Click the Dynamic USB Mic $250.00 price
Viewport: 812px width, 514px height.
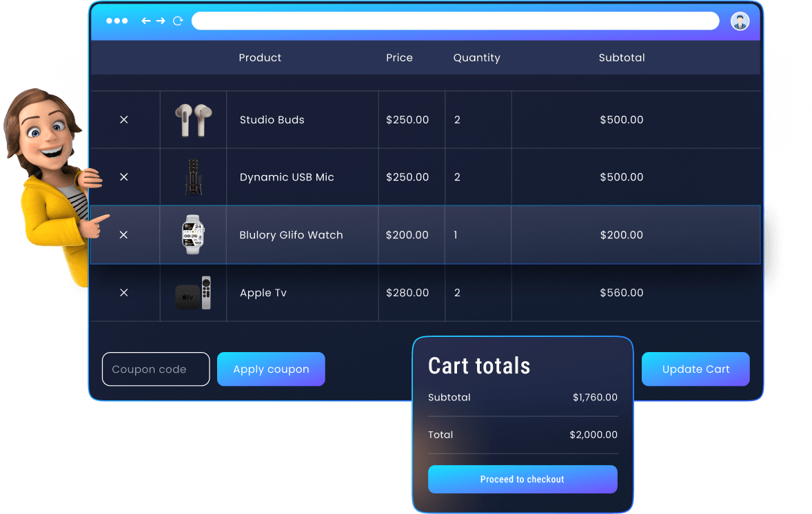point(407,177)
